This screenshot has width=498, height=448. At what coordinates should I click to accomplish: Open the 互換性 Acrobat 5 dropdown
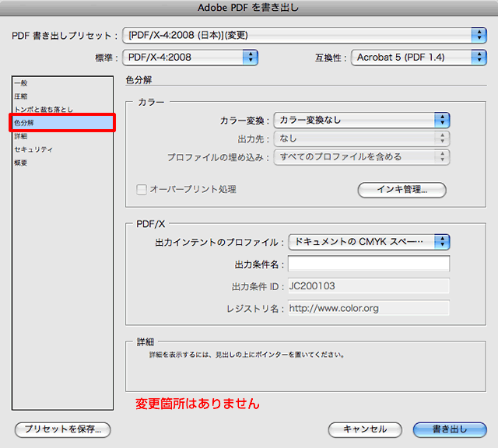coord(419,58)
